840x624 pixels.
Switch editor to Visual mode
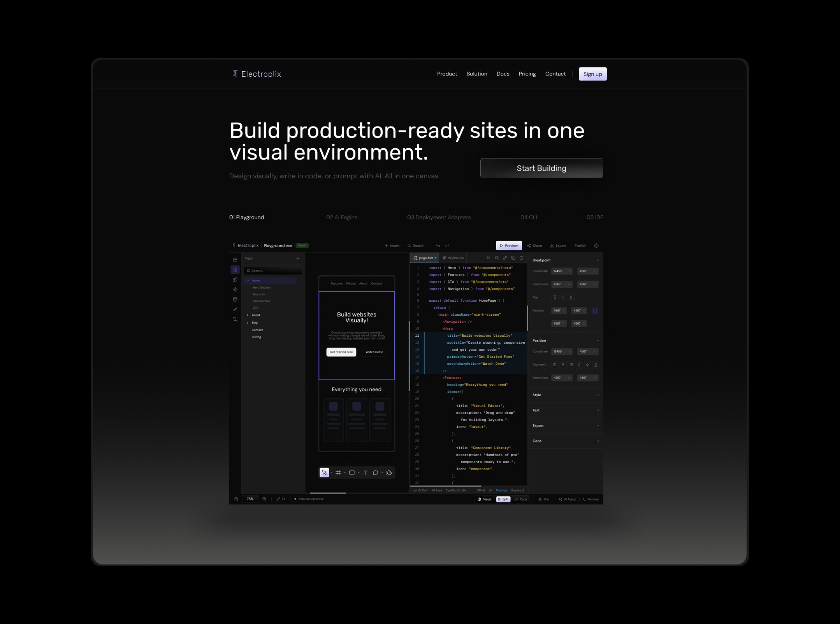(485, 499)
